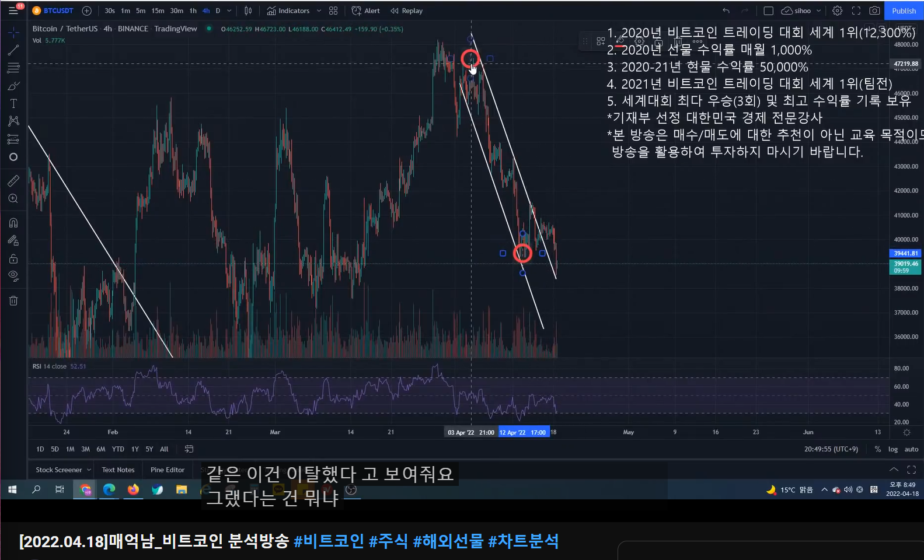The image size is (924, 560).
Task: Undo the last chart action
Action: click(726, 10)
